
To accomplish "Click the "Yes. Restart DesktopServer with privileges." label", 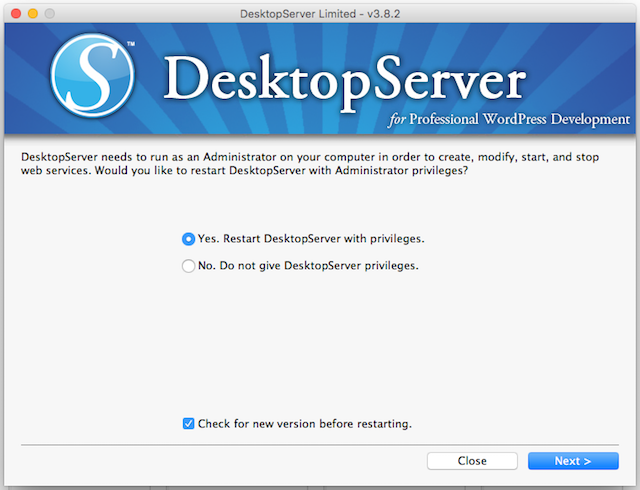I will (310, 239).
